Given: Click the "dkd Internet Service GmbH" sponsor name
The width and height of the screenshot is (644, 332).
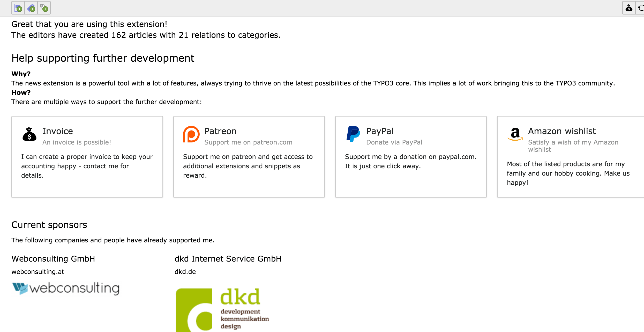Looking at the screenshot, I should tap(228, 259).
